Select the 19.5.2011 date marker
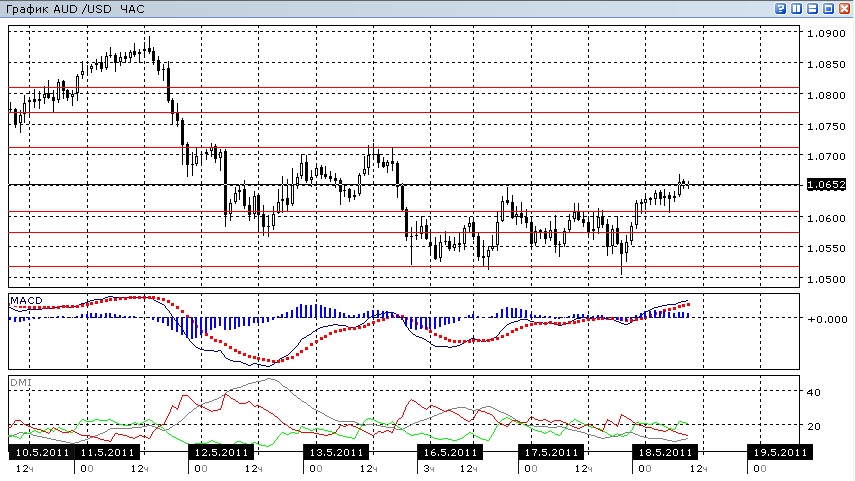This screenshot has height=481, width=855. point(780,452)
